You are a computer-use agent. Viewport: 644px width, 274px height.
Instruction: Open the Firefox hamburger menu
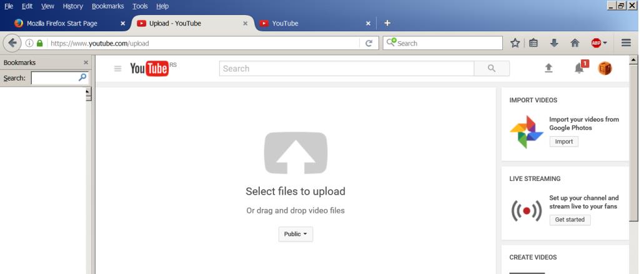[x=626, y=43]
